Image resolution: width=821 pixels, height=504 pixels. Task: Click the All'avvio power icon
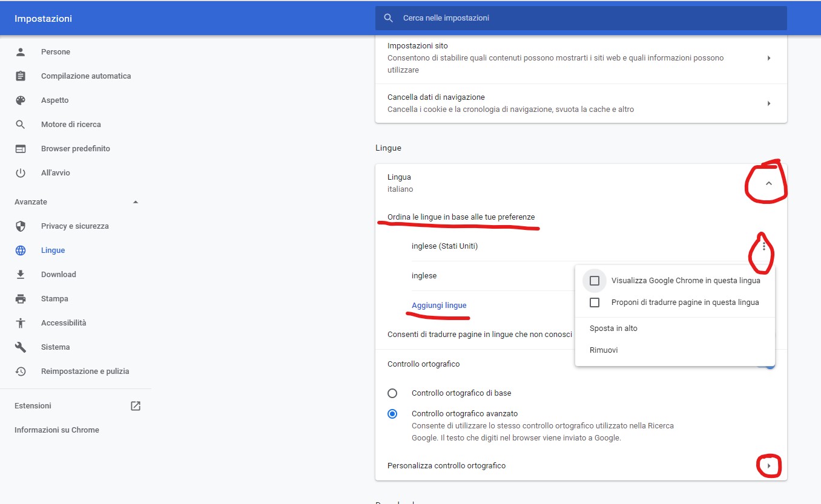point(21,173)
